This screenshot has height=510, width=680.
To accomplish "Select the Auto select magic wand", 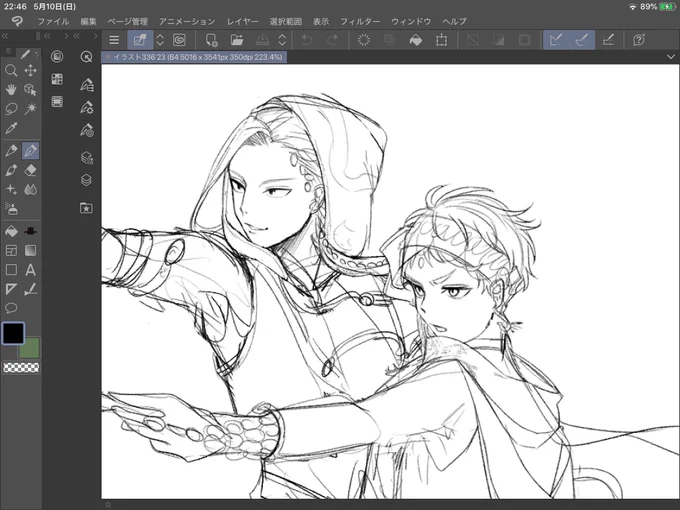I will (x=30, y=108).
